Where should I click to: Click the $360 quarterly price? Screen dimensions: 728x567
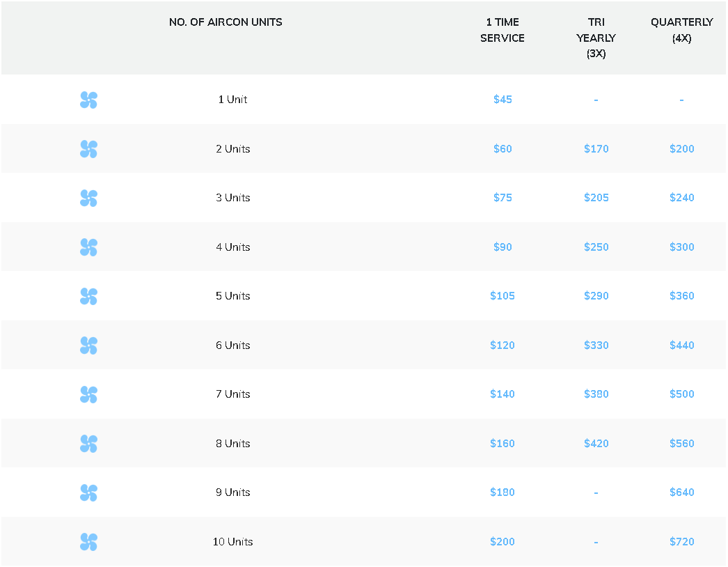click(681, 295)
